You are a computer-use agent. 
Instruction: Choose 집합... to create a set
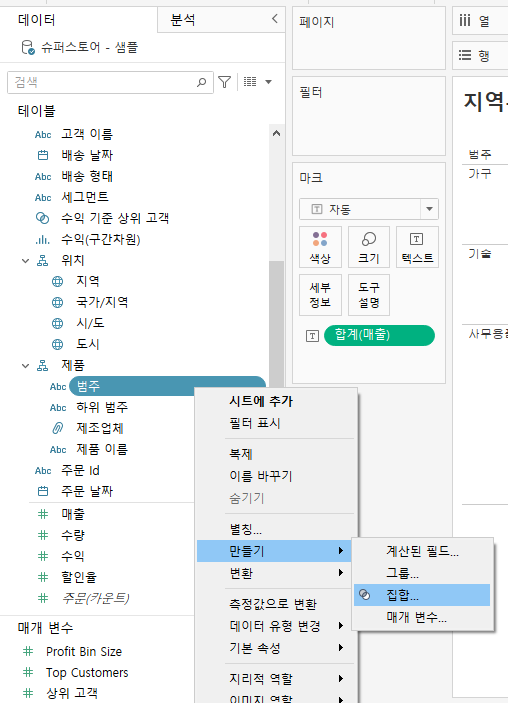click(422, 595)
